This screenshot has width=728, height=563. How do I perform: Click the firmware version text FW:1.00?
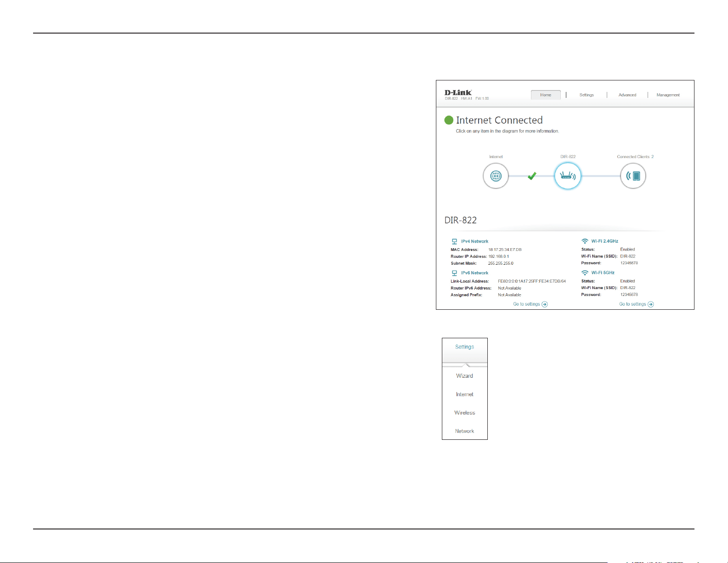pyautogui.click(x=482, y=98)
